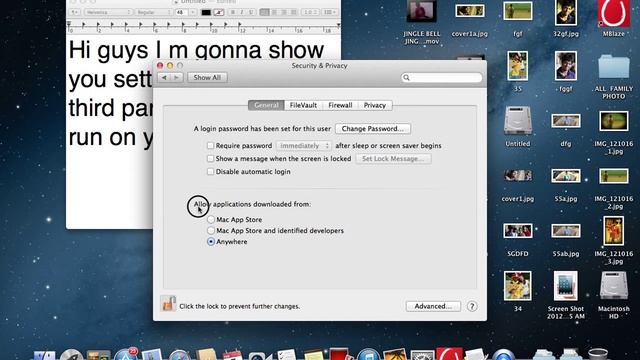This screenshot has width=640, height=360.
Task: Click Show All in System Preferences
Action: coord(207,78)
